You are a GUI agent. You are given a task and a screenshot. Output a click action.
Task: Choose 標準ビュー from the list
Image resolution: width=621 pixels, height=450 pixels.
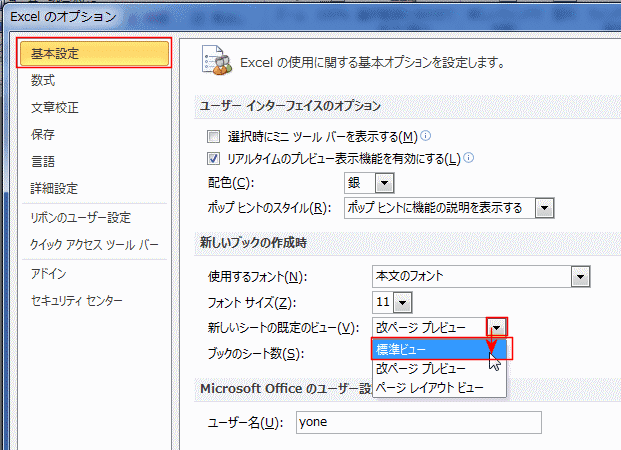(439, 349)
